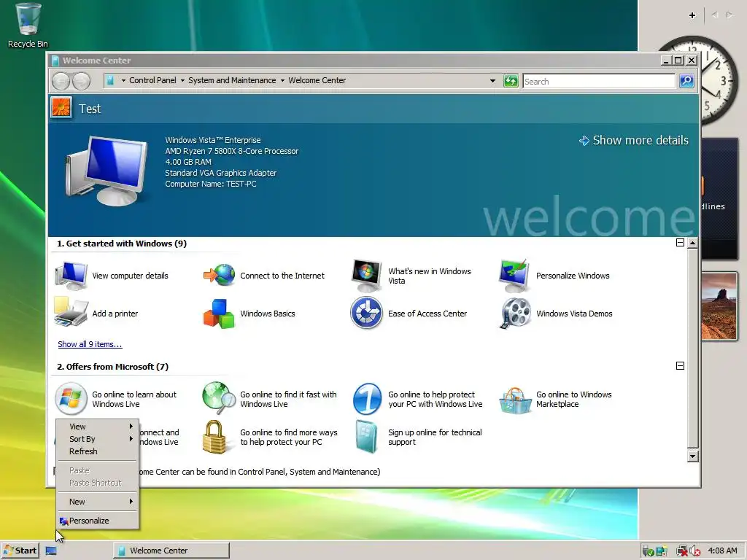Viewport: 747px width, 560px height.
Task: Choose Refresh from the context menu
Action: (x=97, y=451)
